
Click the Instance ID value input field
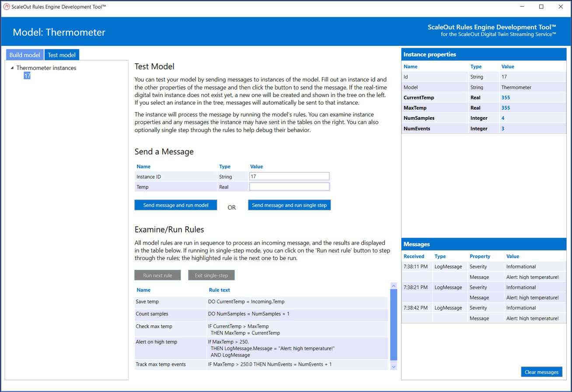(289, 176)
